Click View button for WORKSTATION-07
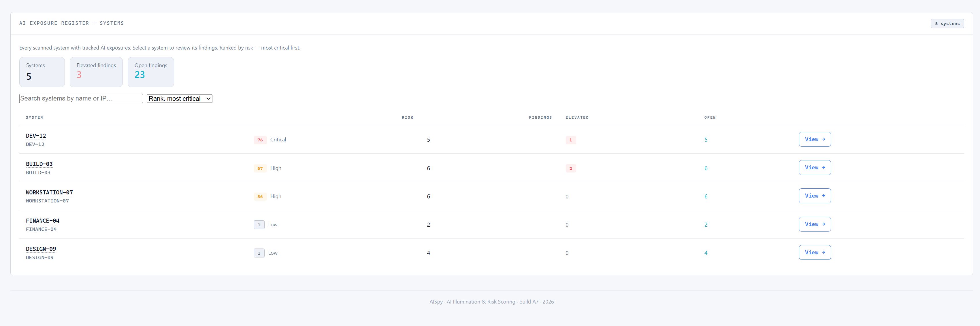The image size is (980, 326). (x=815, y=196)
